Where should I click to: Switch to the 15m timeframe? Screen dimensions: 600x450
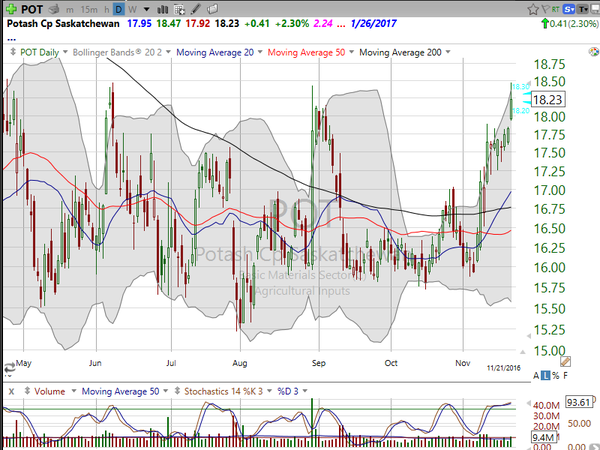tap(89, 9)
